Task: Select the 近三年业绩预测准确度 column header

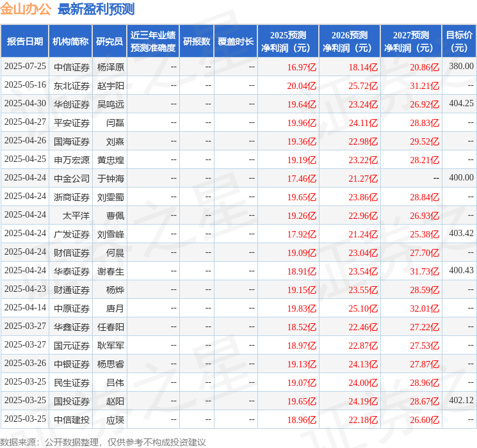Action: pos(153,41)
